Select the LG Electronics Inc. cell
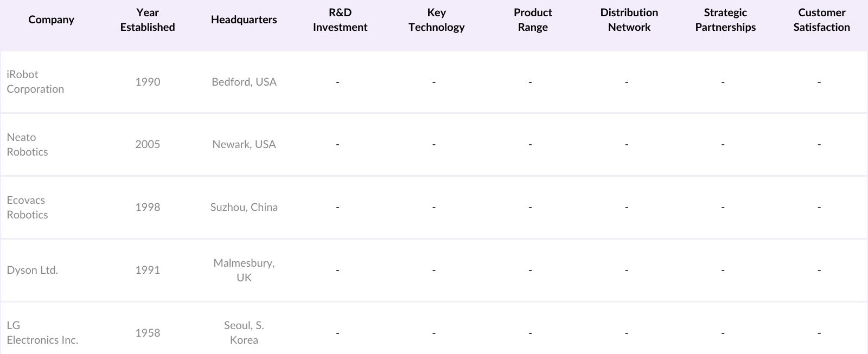Image resolution: width=868 pixels, height=354 pixels. 42,333
